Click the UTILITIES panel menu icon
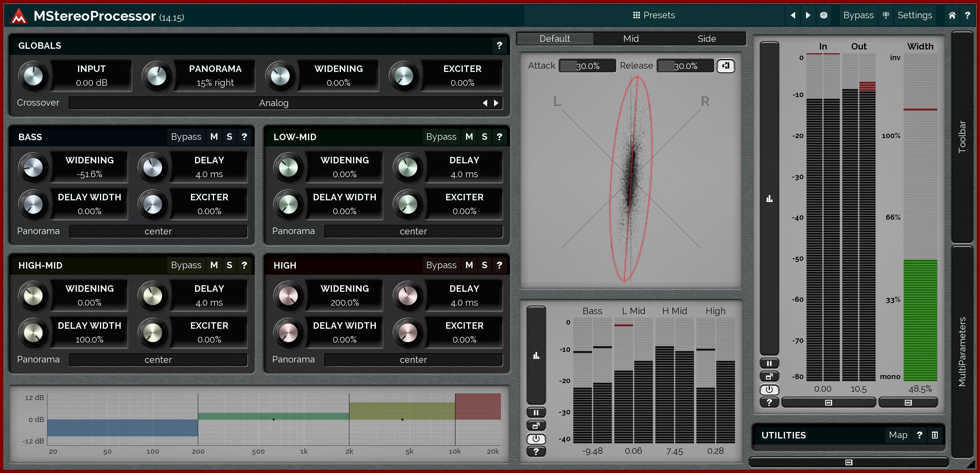Screen dimensions: 980x473 (935, 435)
